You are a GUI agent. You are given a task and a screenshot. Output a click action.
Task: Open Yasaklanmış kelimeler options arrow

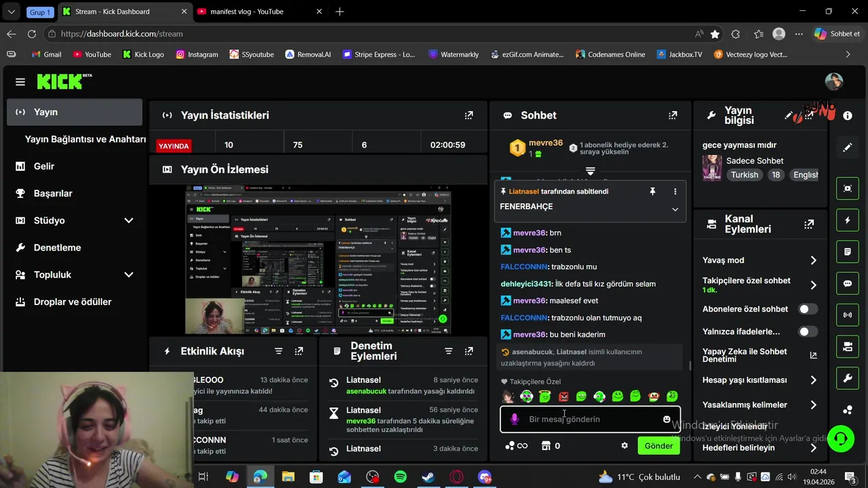[813, 405]
